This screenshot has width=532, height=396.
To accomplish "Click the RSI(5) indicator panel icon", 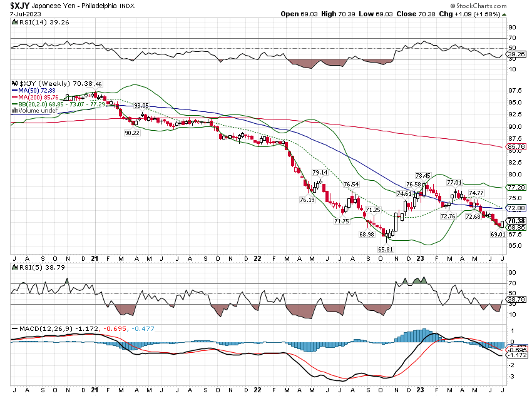I will point(14,268).
